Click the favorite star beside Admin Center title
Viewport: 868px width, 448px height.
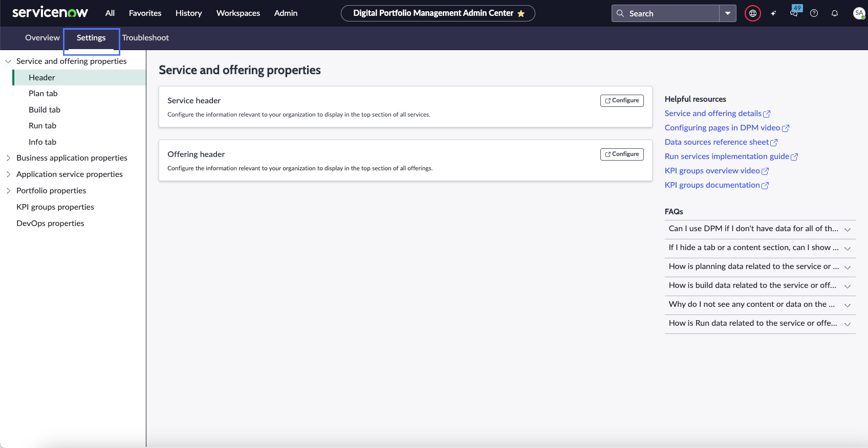521,14
